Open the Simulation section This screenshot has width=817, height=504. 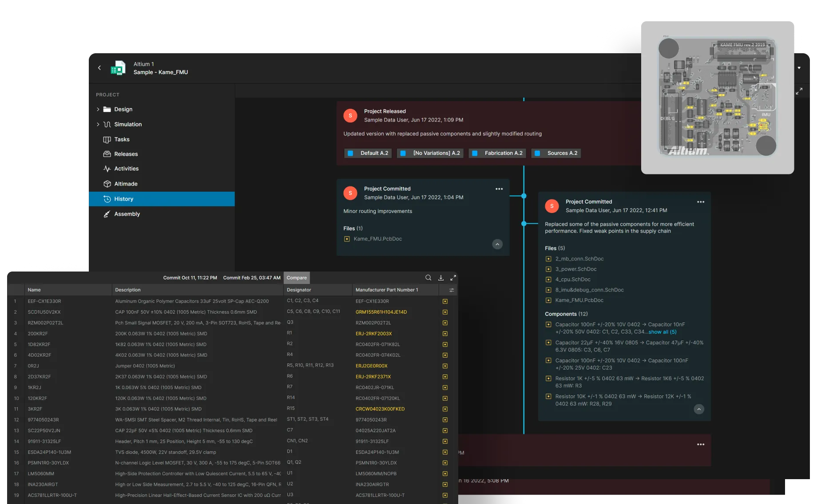click(128, 125)
